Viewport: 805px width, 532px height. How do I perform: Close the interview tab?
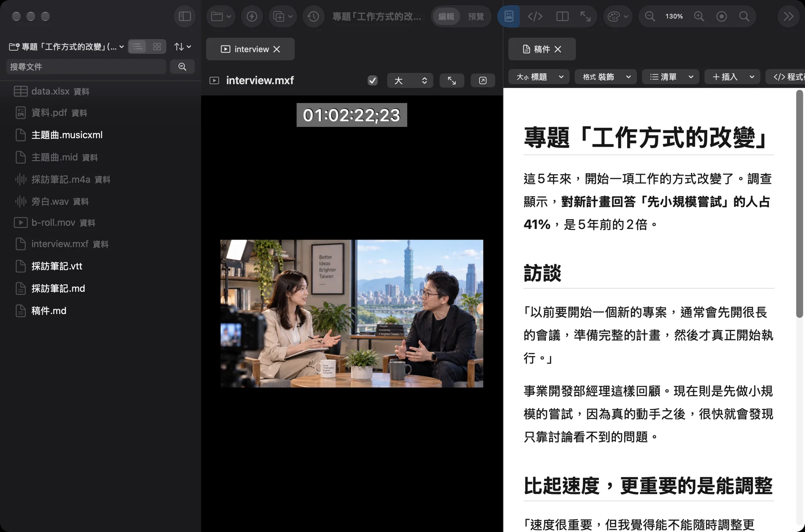(277, 49)
